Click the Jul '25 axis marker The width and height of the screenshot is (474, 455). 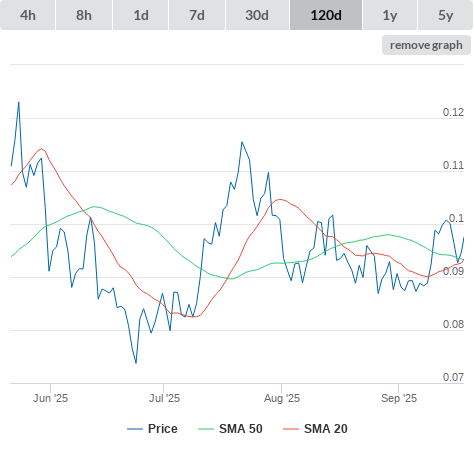164,398
